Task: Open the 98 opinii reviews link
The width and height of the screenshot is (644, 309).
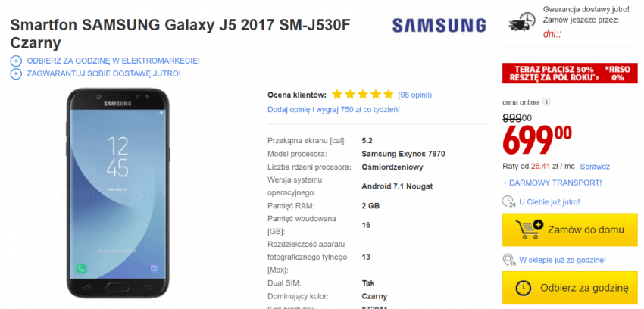Action: click(x=415, y=95)
